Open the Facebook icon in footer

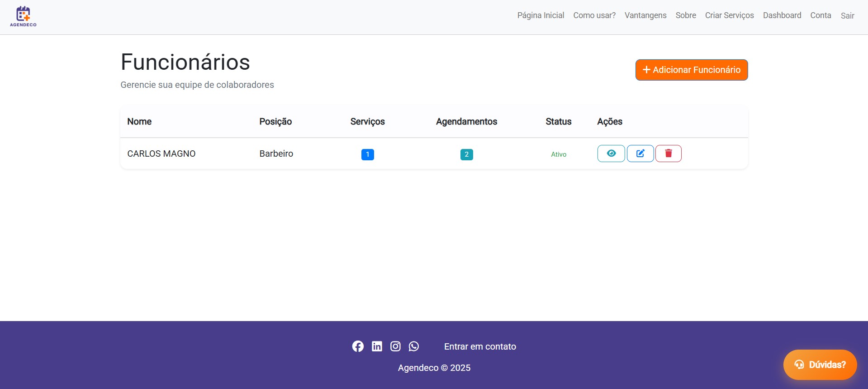point(358,346)
